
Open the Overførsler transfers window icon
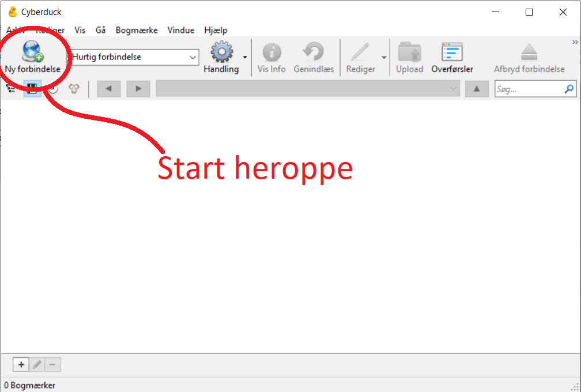point(452,51)
